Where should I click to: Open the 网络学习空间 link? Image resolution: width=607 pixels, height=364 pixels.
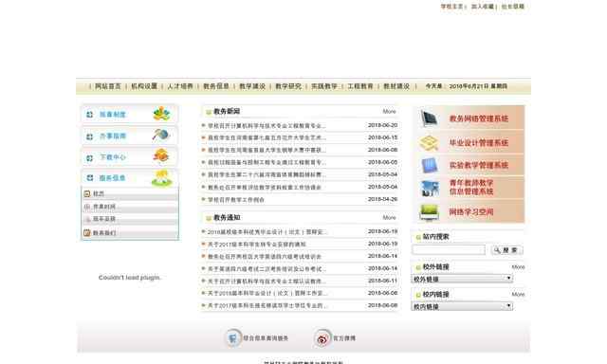[471, 212]
